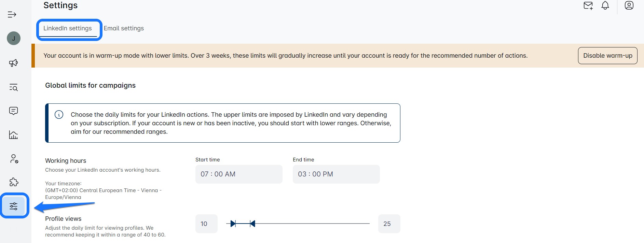Switch to the LinkedIn settings tab
This screenshot has height=243, width=644.
(68, 28)
